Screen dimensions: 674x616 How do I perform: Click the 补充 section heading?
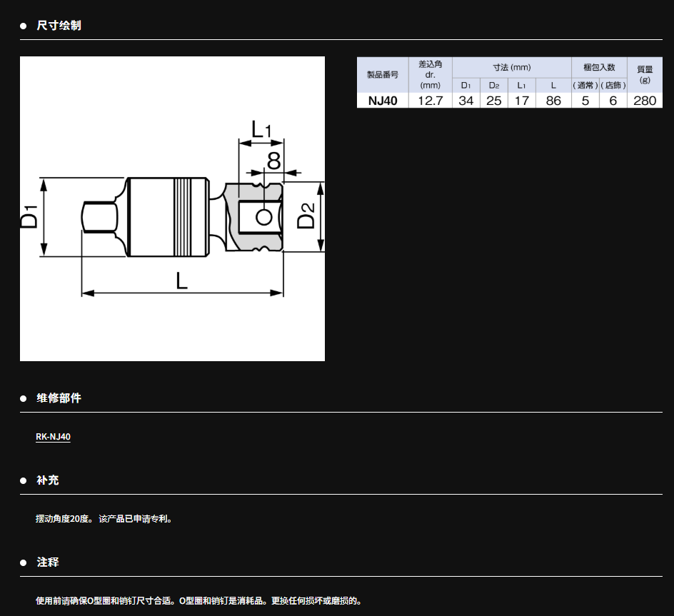[48, 480]
